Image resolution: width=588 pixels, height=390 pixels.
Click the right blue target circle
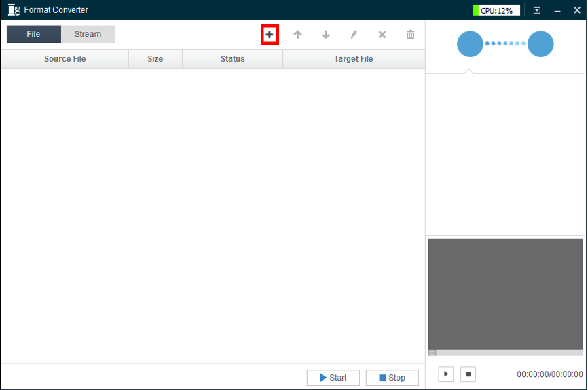(x=540, y=44)
